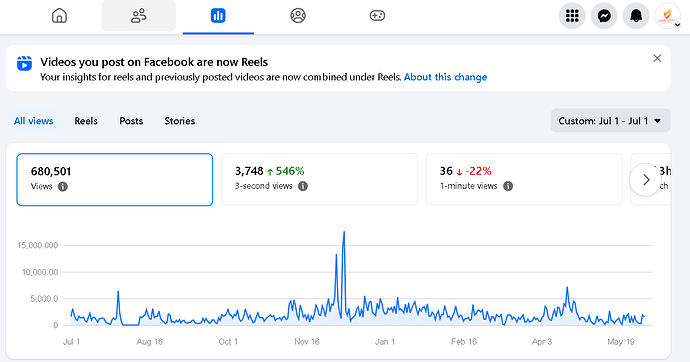
Task: Open the Gaming controller icon
Action: 377,16
